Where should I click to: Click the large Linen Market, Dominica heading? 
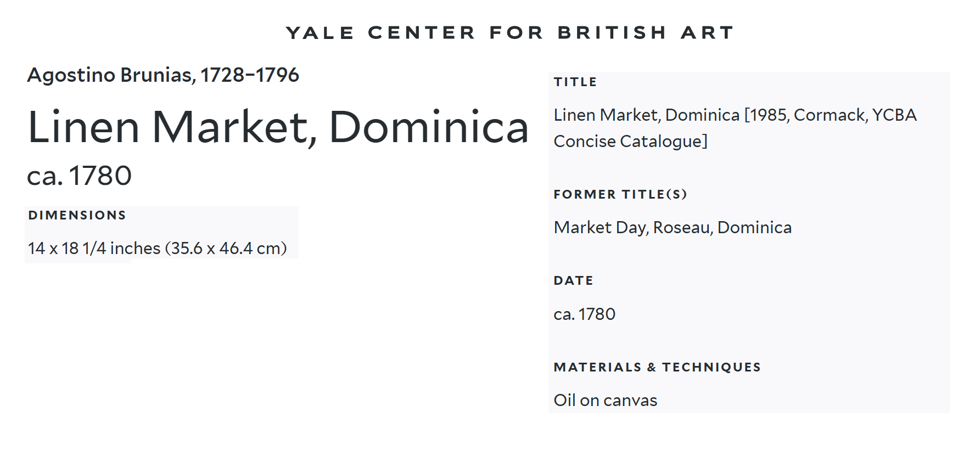[x=278, y=127]
